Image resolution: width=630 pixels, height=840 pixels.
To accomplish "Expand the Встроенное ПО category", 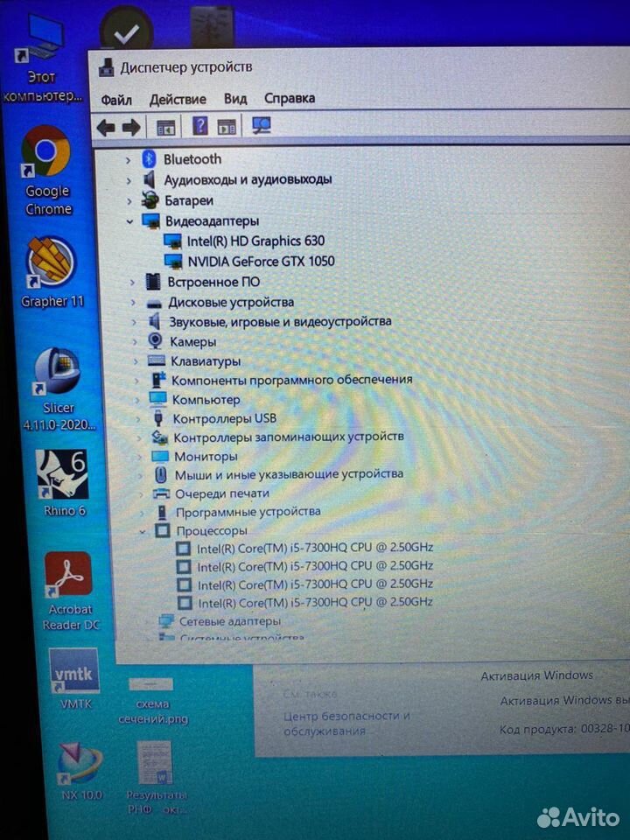I will click(x=132, y=283).
